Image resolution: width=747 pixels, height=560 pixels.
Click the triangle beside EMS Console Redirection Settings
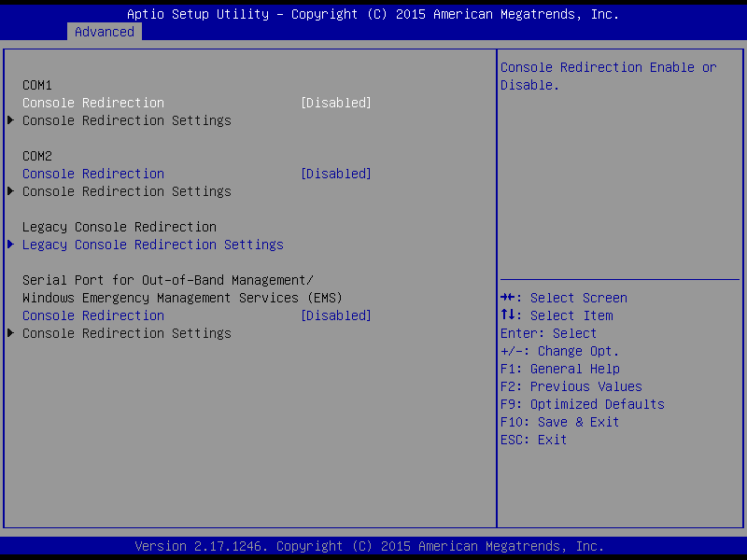[10, 333]
